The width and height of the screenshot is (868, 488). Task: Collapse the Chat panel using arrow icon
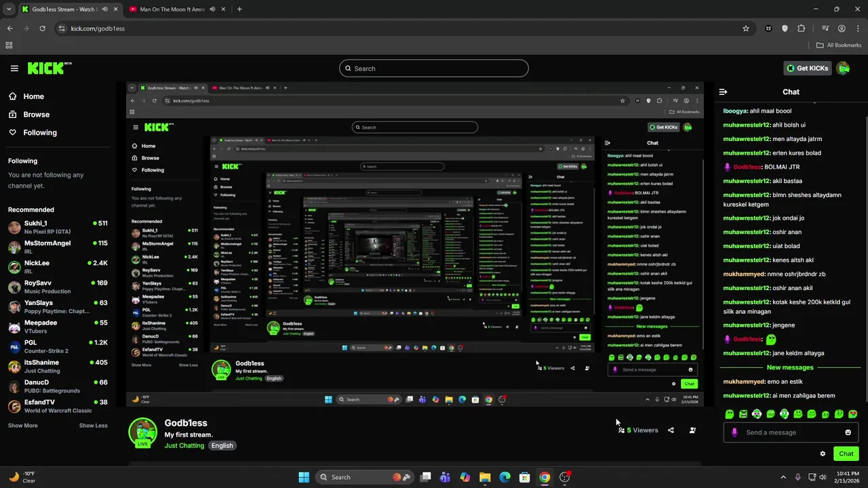pos(723,91)
